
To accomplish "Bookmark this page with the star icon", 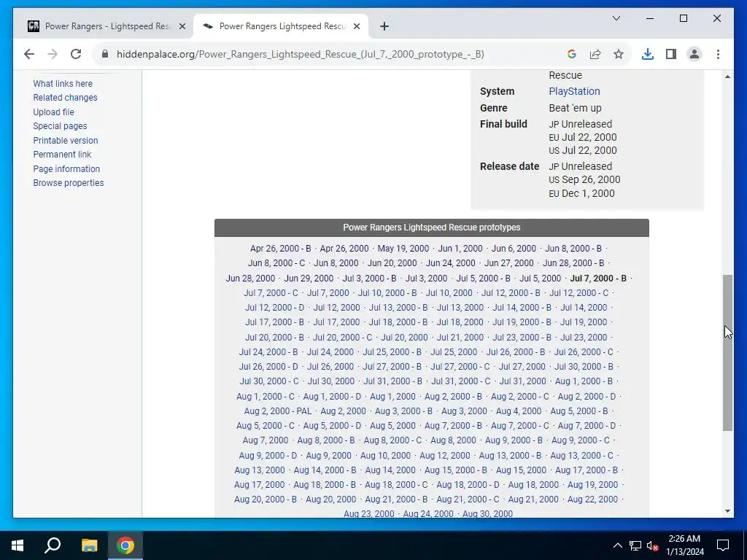I will [619, 54].
